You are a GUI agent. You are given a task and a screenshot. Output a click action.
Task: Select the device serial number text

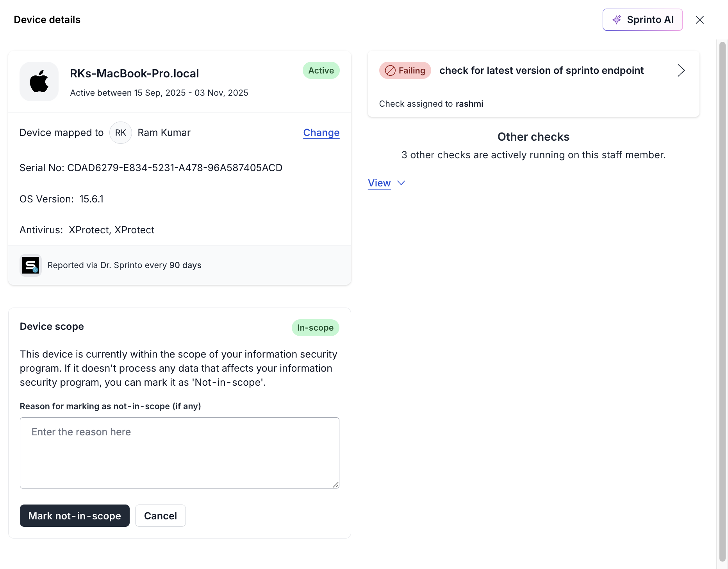click(x=175, y=168)
